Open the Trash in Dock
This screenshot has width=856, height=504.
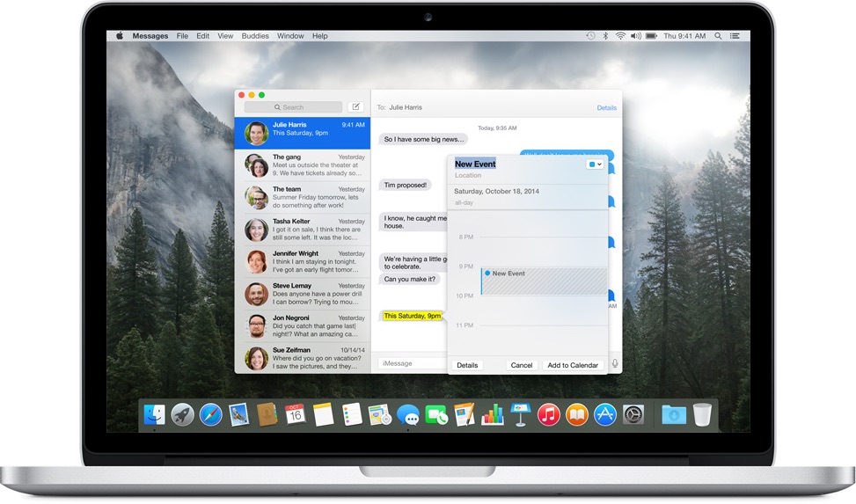[x=703, y=415]
